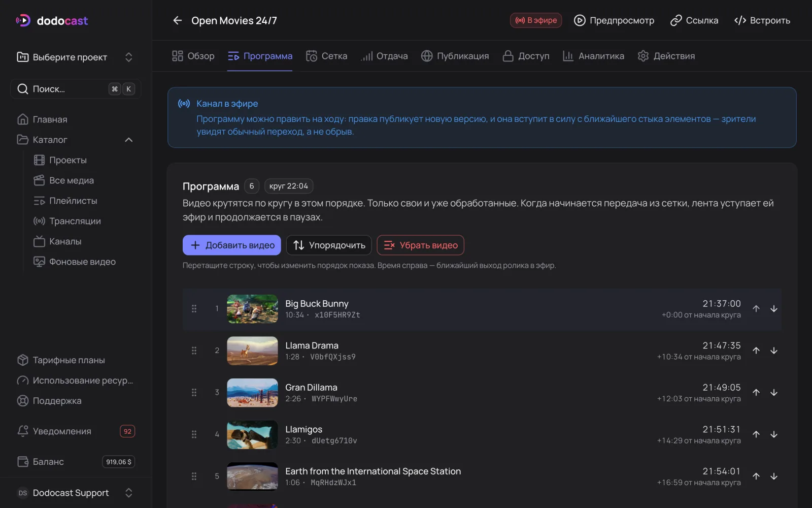Click Llamigos title text
812x508 pixels.
pyautogui.click(x=303, y=429)
